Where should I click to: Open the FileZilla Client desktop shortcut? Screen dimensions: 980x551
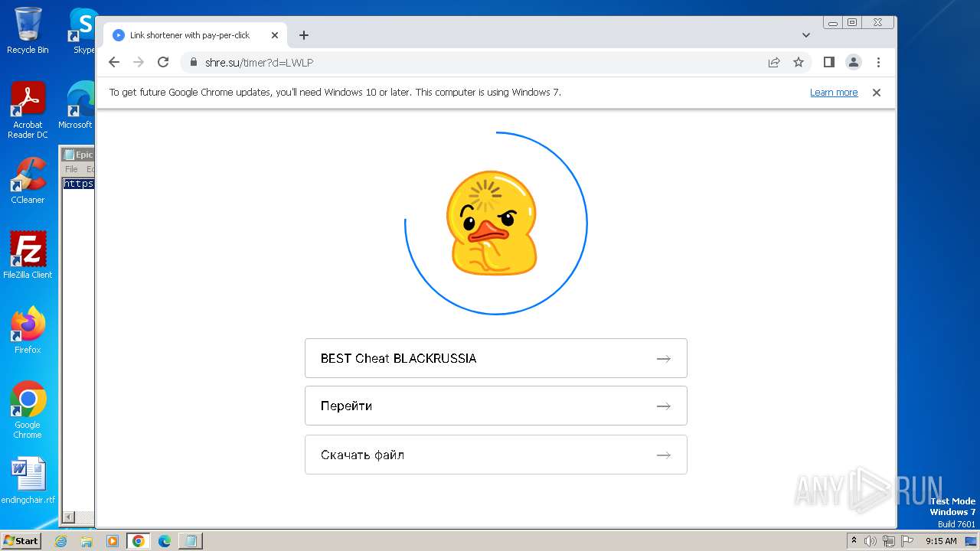click(28, 255)
